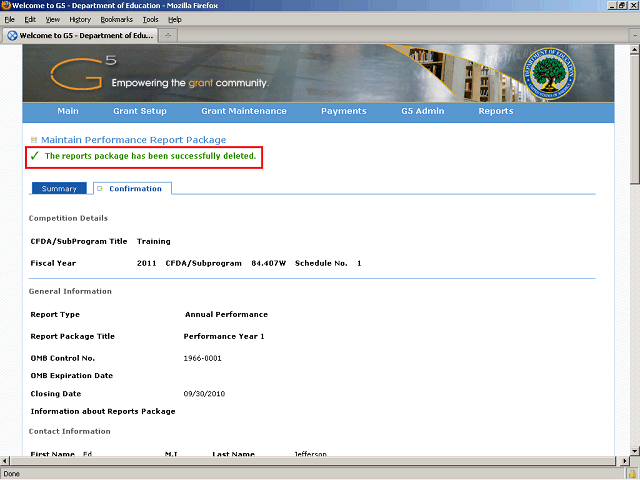The image size is (640, 480).
Task: Click Information about Reports Package label
Action: 103,411
